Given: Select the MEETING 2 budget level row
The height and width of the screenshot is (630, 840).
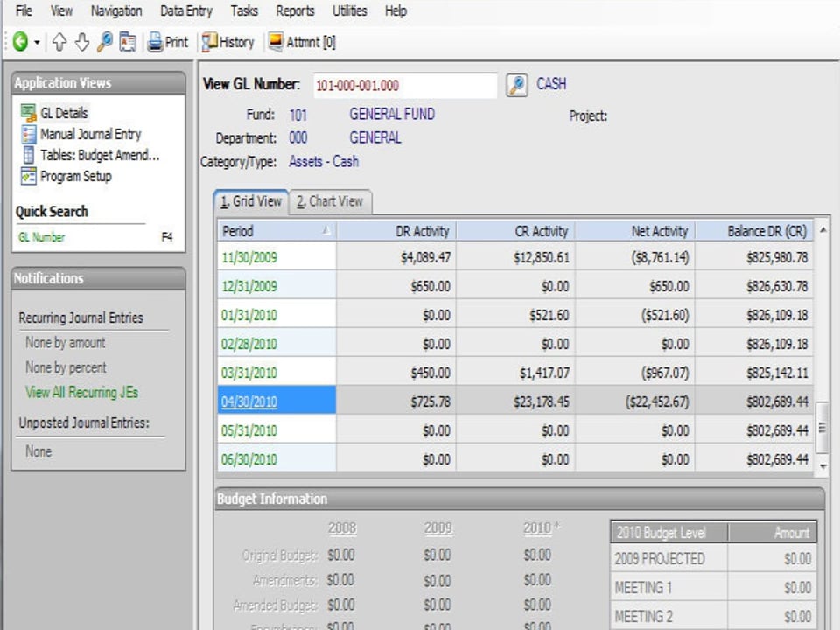Looking at the screenshot, I should 714,616.
